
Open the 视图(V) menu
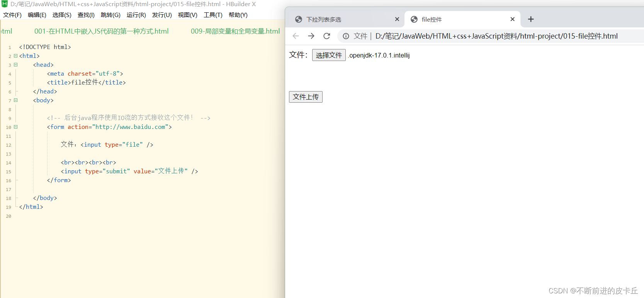pyautogui.click(x=188, y=15)
